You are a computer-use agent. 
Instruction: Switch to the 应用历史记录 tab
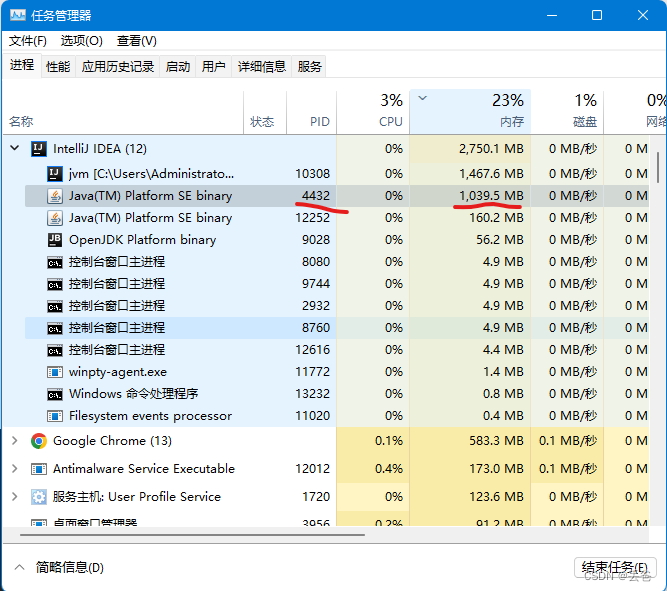coord(118,67)
